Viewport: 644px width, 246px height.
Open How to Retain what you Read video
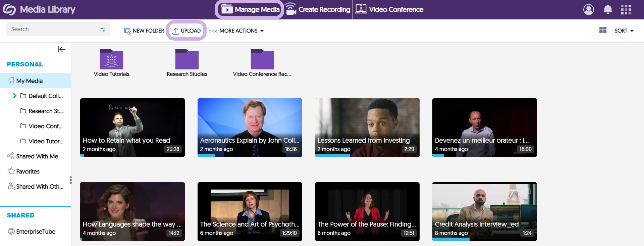(132, 128)
